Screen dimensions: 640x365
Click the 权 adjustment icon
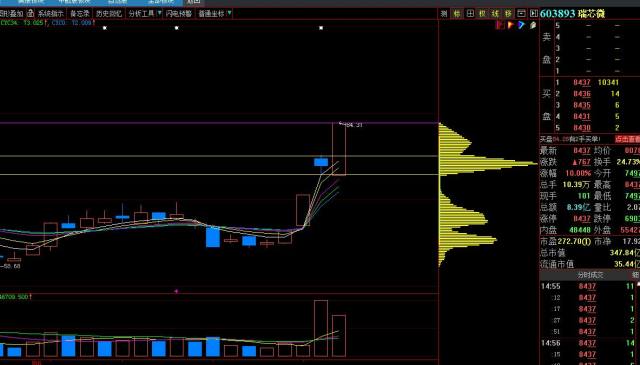coord(482,13)
